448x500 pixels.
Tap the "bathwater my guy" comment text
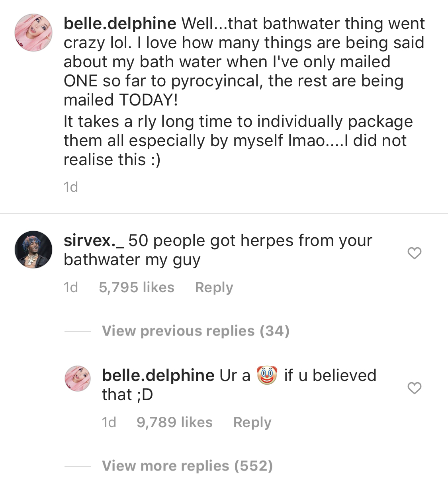132,260
